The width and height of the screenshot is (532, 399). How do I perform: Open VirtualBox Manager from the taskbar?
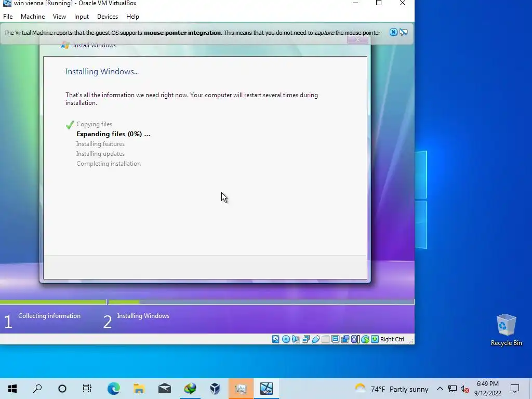tap(215, 388)
